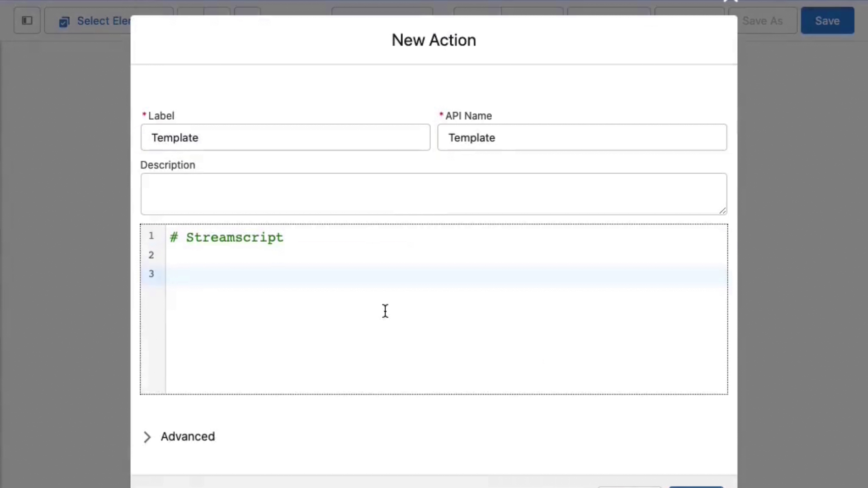The height and width of the screenshot is (488, 868).
Task: Place cursor on highlighted line 3
Action: (316, 274)
